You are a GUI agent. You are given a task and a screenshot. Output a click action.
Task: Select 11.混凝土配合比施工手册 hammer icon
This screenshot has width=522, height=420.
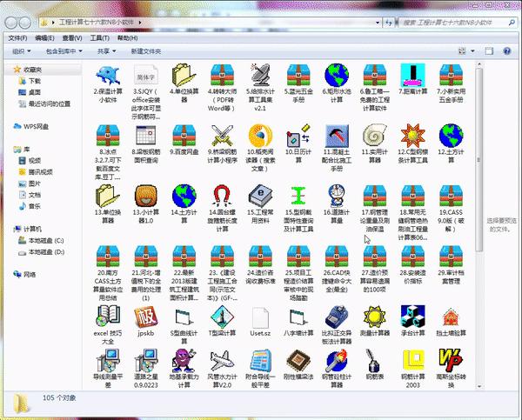(337, 136)
